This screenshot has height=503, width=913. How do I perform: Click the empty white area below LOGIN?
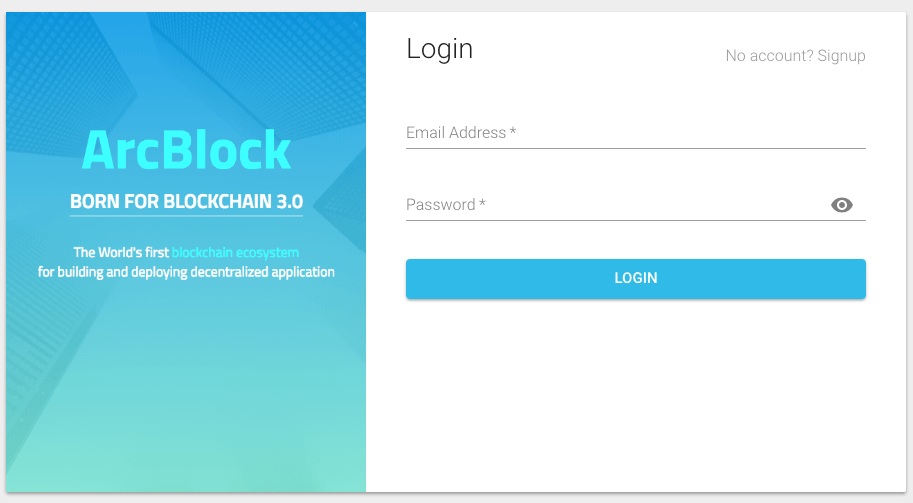click(635, 400)
